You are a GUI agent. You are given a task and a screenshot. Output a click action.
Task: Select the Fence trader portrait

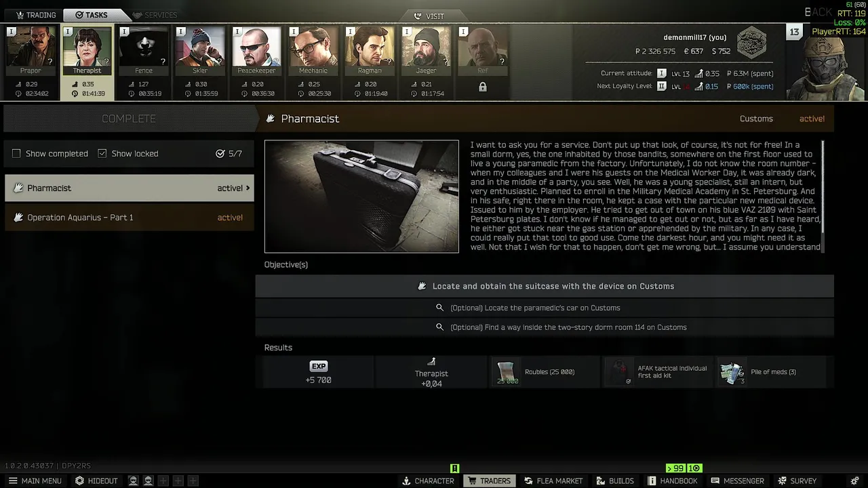pyautogui.click(x=144, y=50)
